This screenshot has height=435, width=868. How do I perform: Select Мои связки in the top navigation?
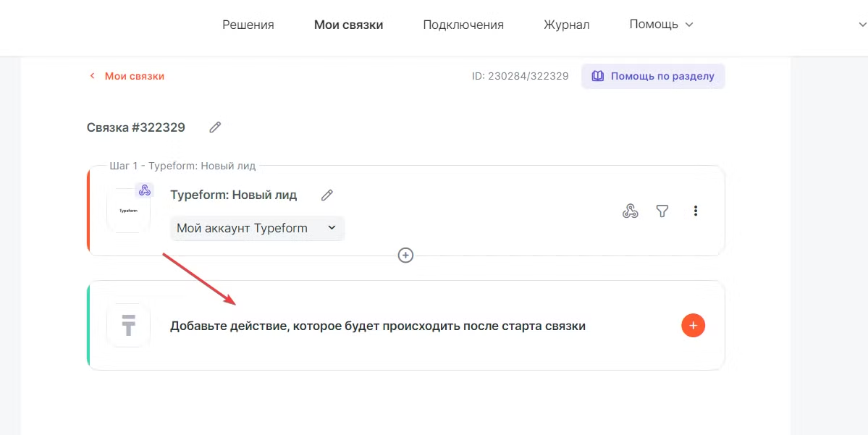coord(348,25)
